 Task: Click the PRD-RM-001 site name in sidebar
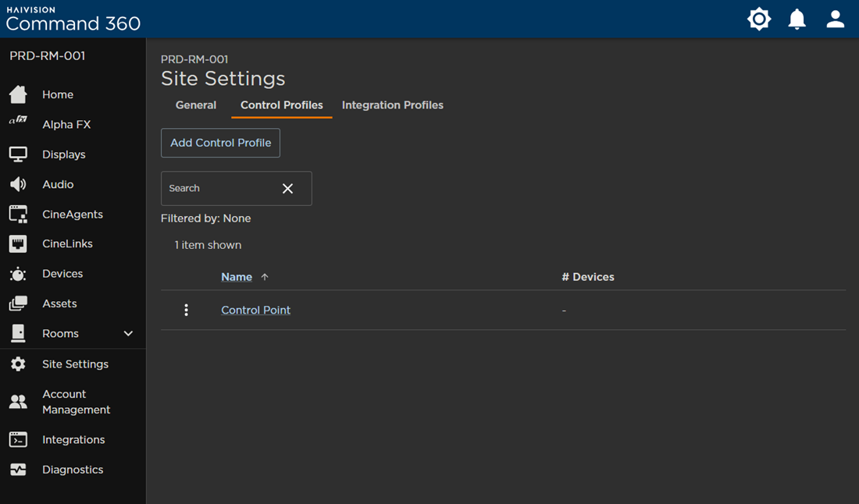click(47, 56)
